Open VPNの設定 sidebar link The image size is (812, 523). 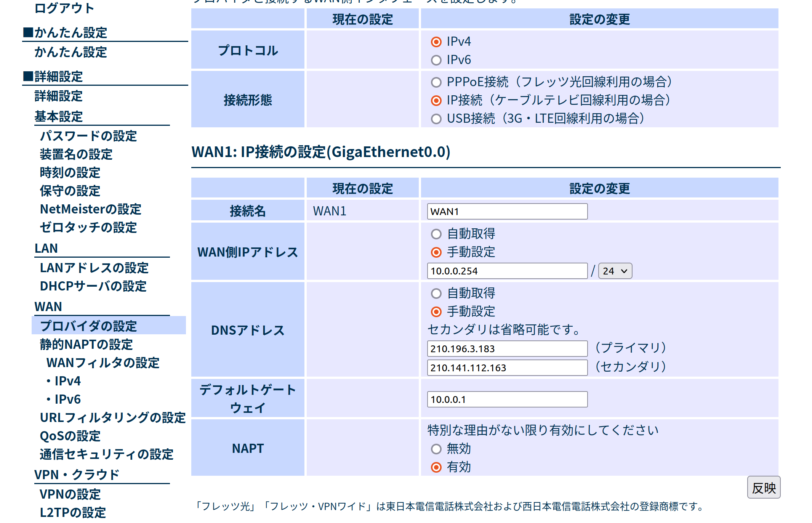pyautogui.click(x=70, y=494)
